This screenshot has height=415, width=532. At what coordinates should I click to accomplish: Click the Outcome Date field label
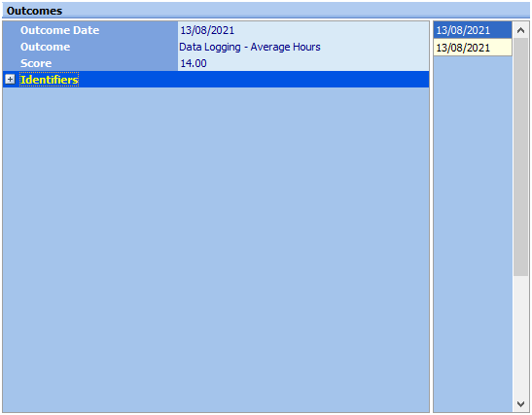click(x=59, y=30)
